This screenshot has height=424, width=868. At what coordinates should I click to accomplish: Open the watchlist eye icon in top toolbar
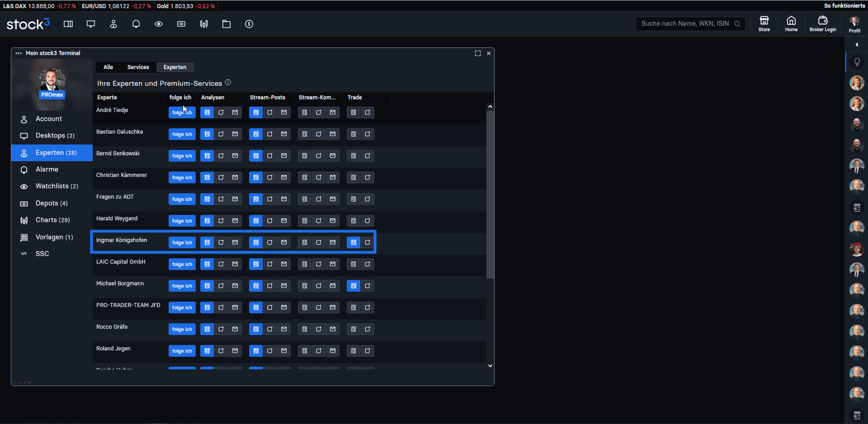[x=159, y=24]
